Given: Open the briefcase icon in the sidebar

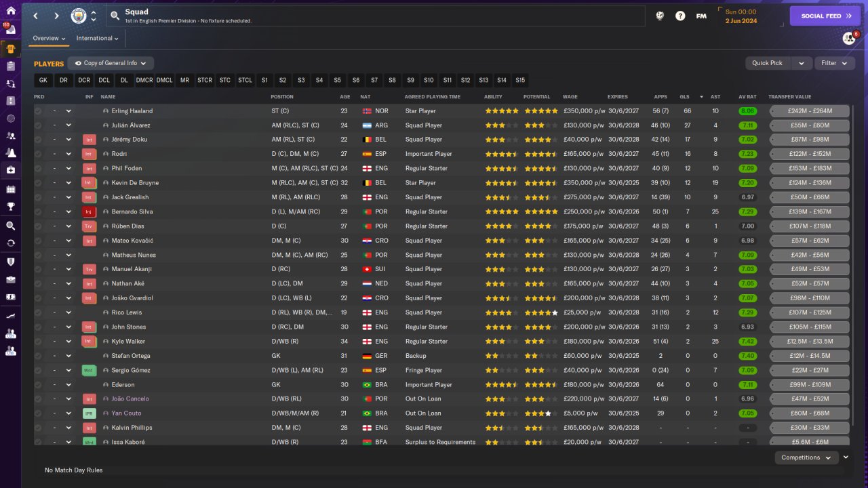Looking at the screenshot, I should tap(10, 279).
